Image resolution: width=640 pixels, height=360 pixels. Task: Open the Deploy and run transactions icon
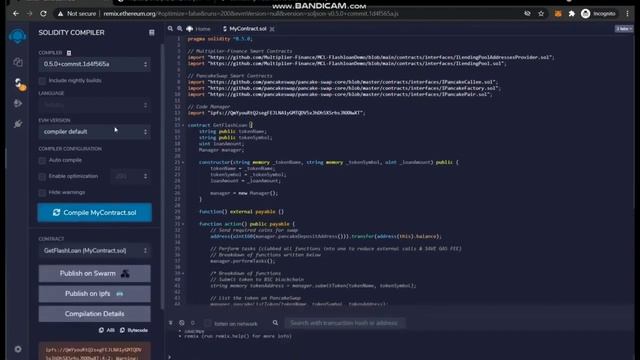(x=18, y=103)
